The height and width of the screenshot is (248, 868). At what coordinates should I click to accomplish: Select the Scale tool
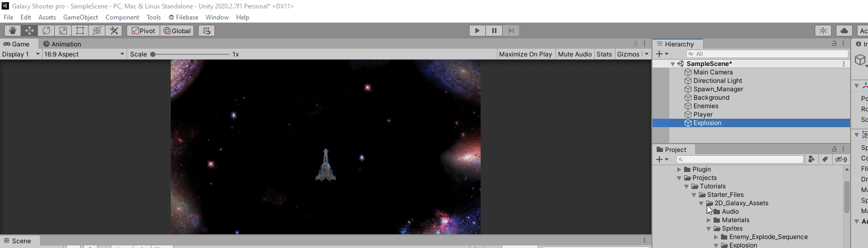click(x=63, y=31)
